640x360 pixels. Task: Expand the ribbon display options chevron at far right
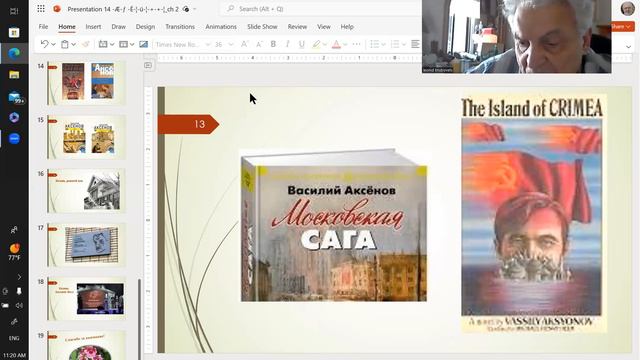(x=628, y=47)
